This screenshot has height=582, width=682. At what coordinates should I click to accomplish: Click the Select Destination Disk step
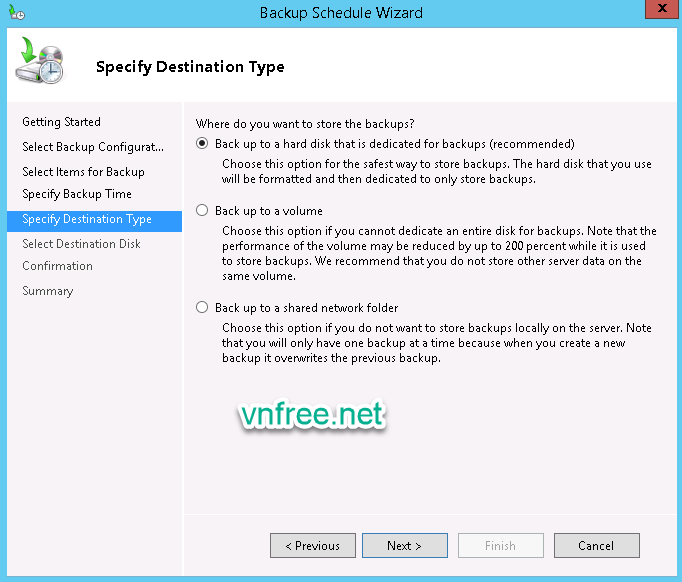tap(81, 244)
